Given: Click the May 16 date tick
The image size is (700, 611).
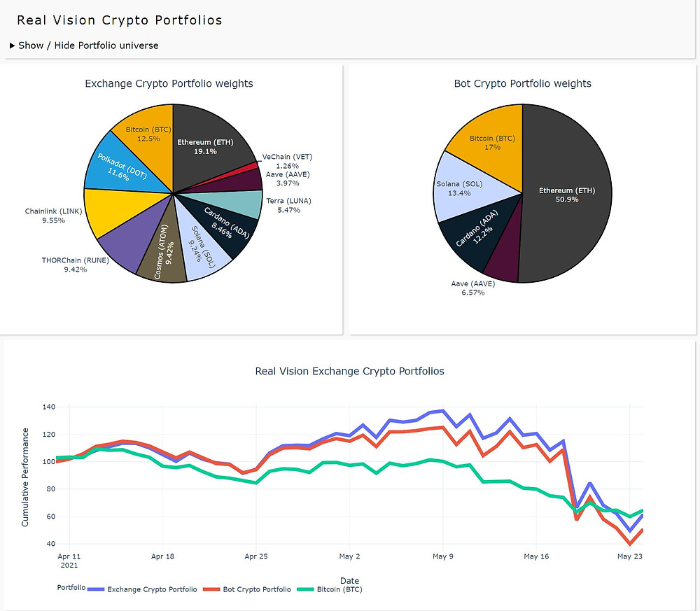Looking at the screenshot, I should coord(536,556).
